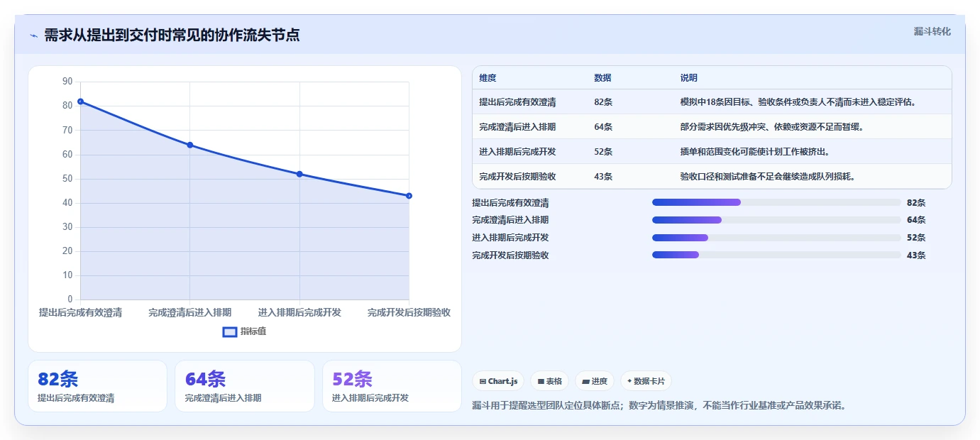Toggle the 指标值 legend swatch
Viewport: 980px width, 440px height.
tap(230, 331)
